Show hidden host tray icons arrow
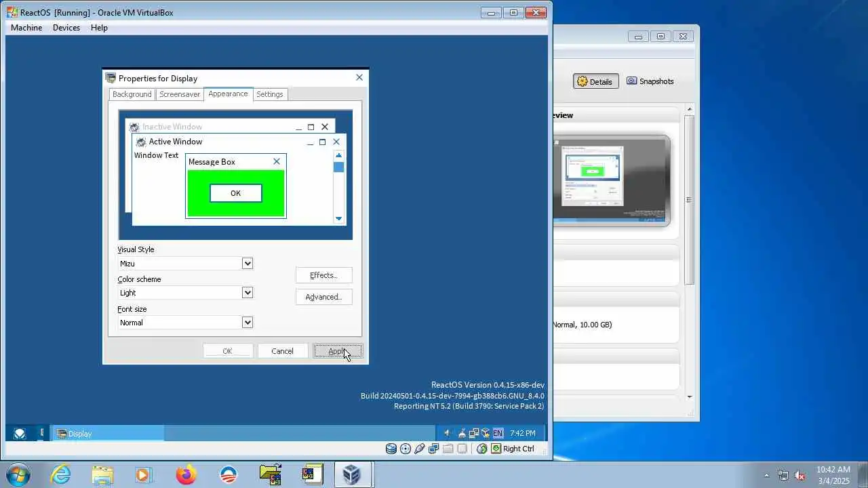 [x=767, y=475]
